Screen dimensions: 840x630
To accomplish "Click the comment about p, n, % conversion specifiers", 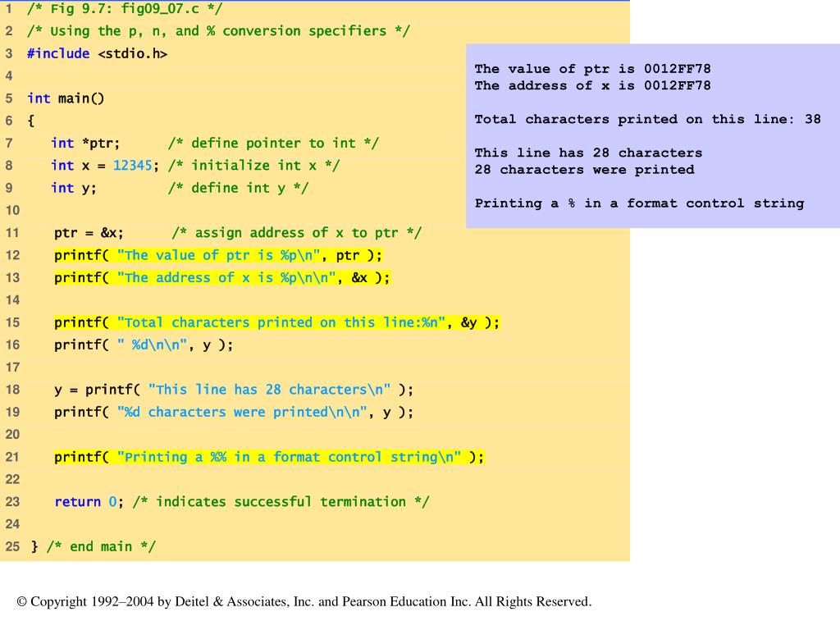I will point(218,31).
